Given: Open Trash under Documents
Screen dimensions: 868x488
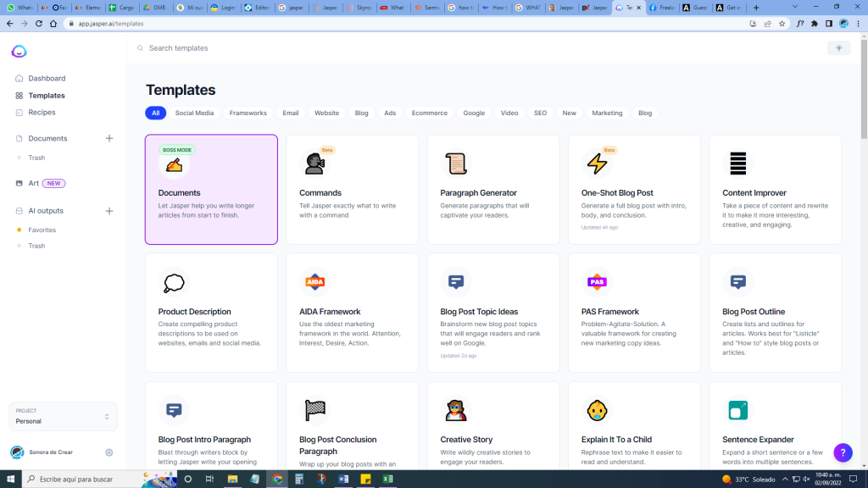Looking at the screenshot, I should 36,158.
